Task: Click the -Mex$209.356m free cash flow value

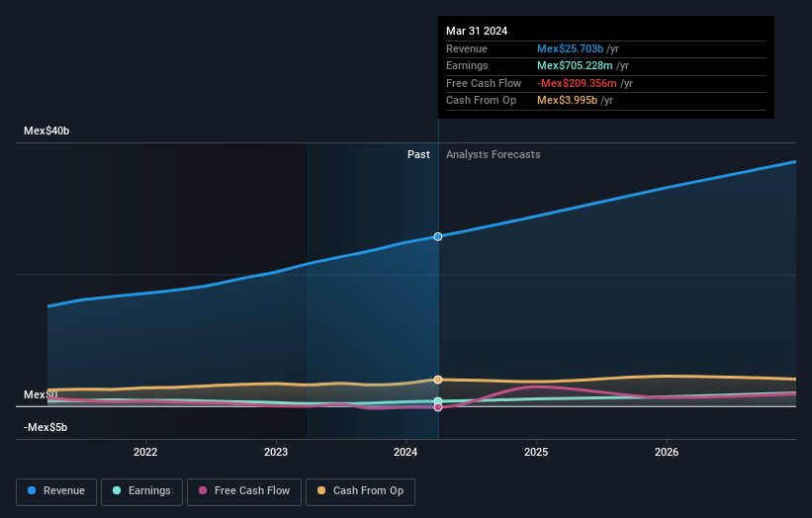Action: (x=577, y=83)
